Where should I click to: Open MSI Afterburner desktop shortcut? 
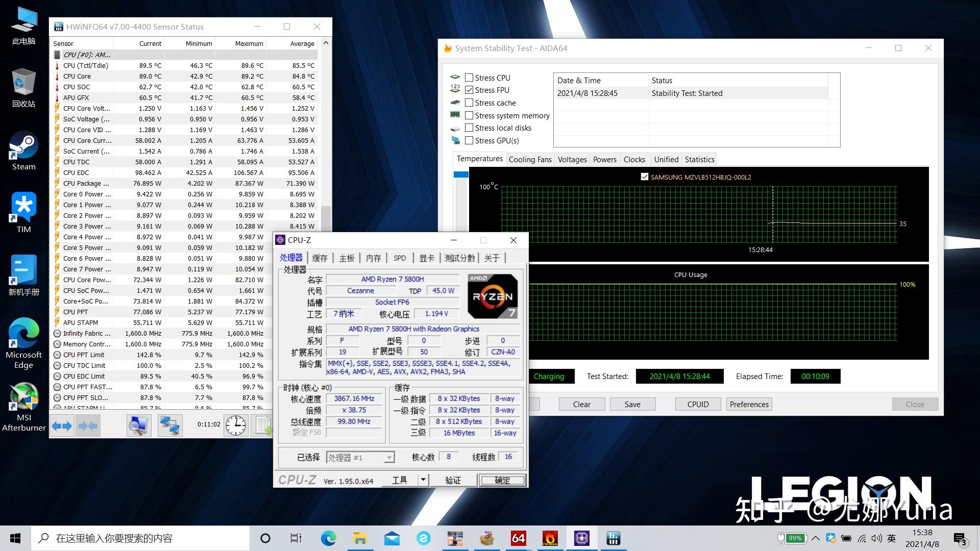24,407
